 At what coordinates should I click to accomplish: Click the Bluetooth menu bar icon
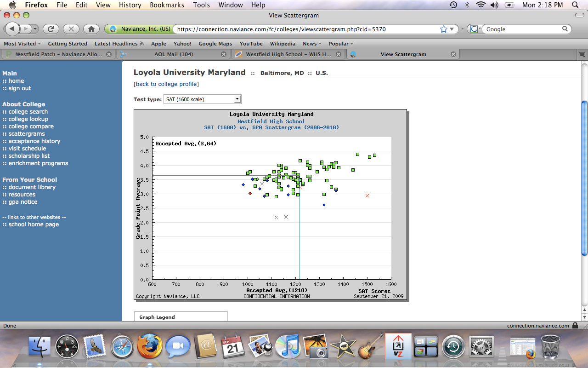click(x=467, y=5)
